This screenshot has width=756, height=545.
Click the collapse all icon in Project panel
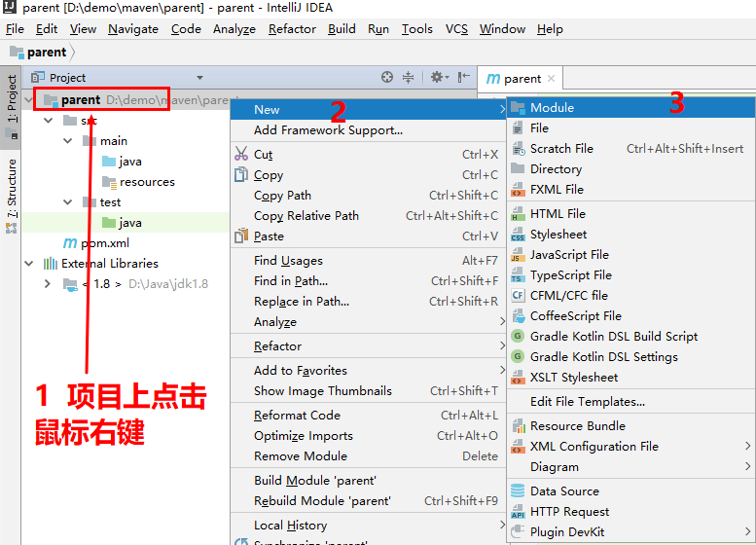408,77
